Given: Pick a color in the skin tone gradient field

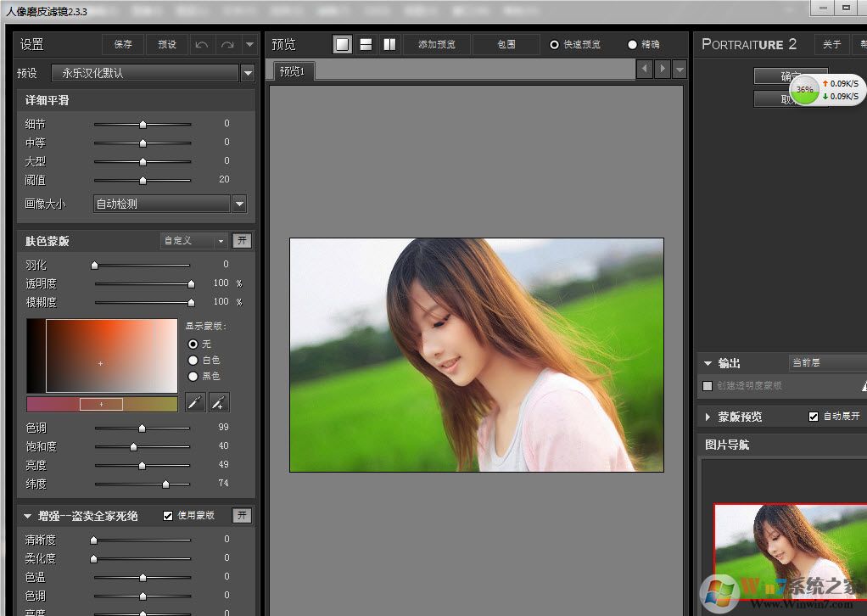Looking at the screenshot, I should [x=101, y=362].
